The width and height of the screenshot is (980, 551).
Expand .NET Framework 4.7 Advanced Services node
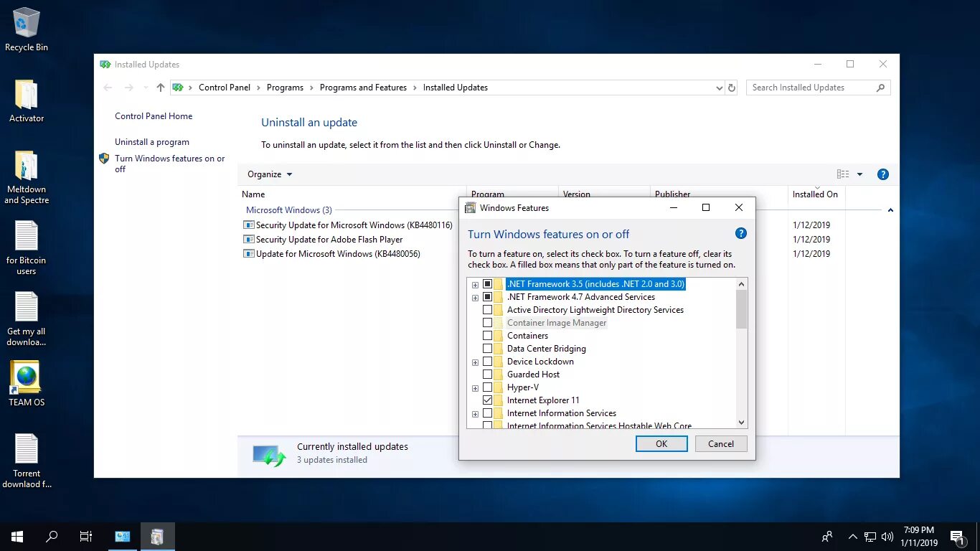(x=475, y=298)
